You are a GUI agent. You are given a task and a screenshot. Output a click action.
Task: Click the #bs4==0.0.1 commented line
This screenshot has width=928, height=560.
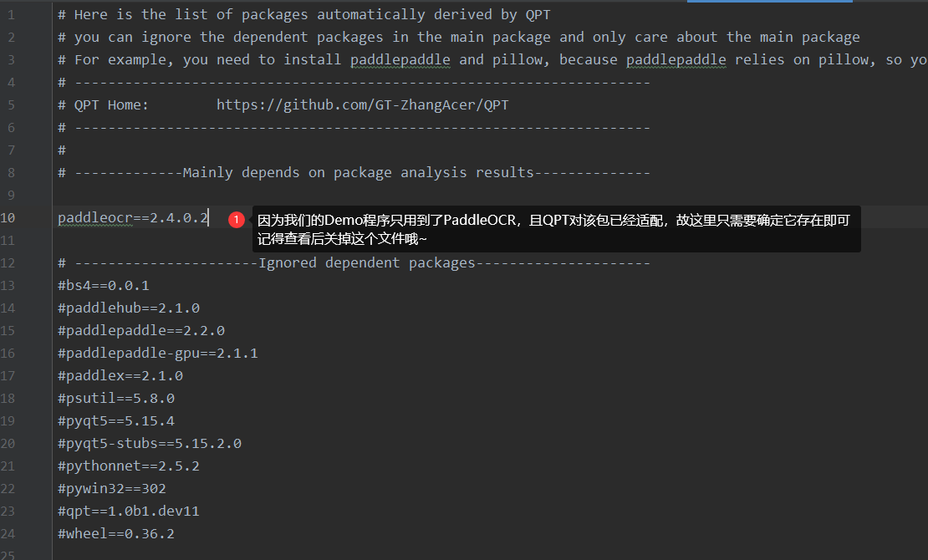(x=103, y=285)
